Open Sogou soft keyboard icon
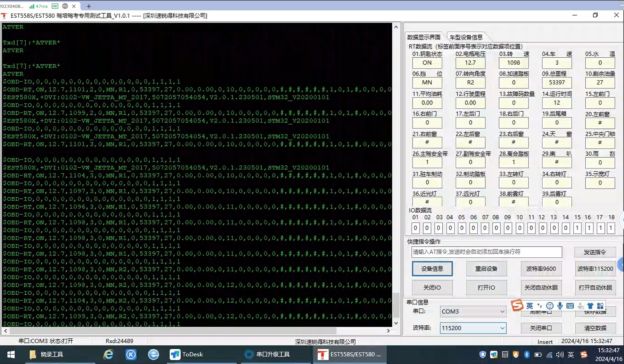The width and height of the screenshot is (624, 364). [x=570, y=306]
